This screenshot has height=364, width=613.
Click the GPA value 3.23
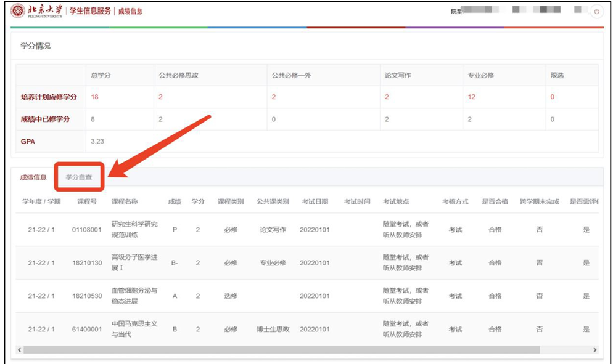(x=97, y=141)
